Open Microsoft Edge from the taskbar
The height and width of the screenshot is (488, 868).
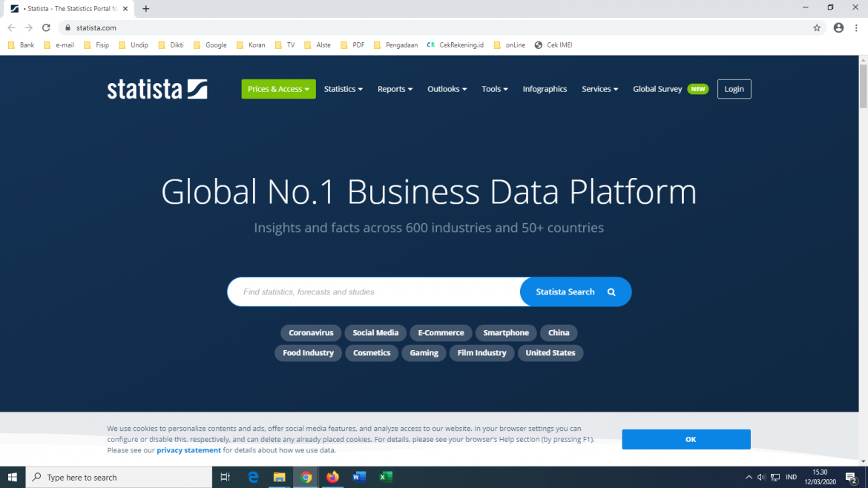point(252,477)
